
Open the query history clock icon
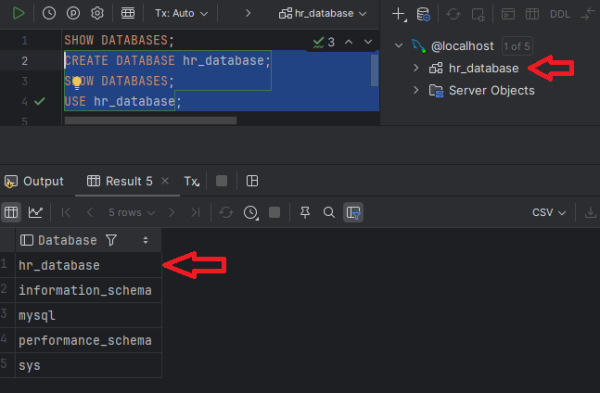point(49,13)
